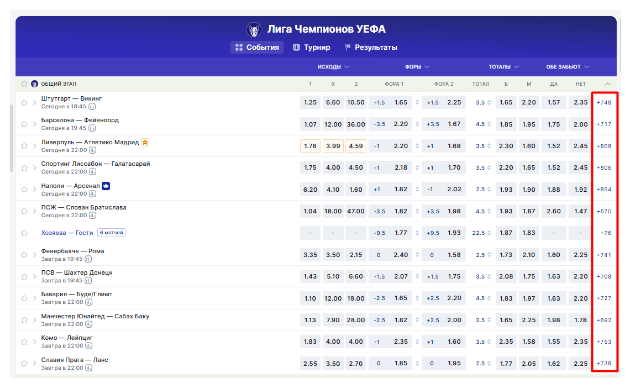
Task: Star the Славия Прага — Ланс match
Action: tap(24, 363)
